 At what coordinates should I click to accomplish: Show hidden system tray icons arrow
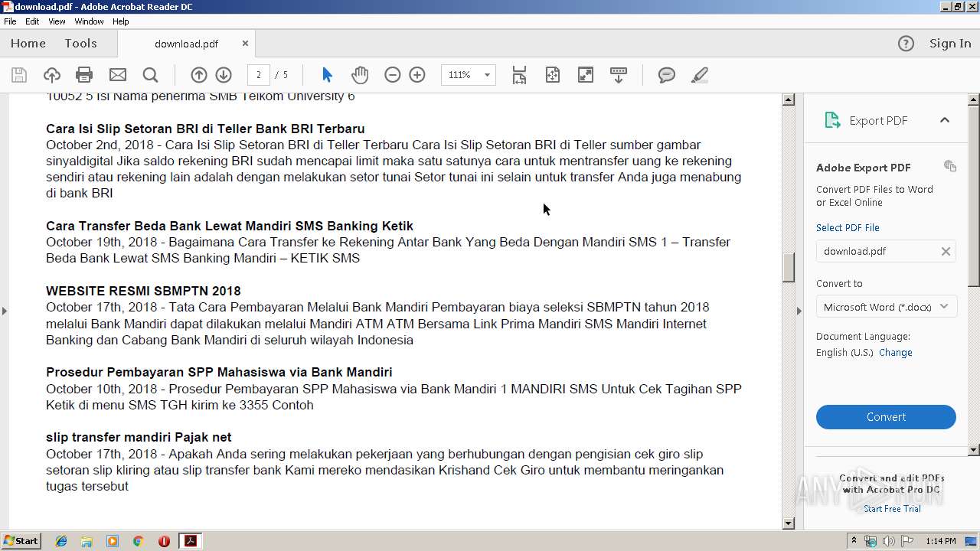(x=854, y=541)
